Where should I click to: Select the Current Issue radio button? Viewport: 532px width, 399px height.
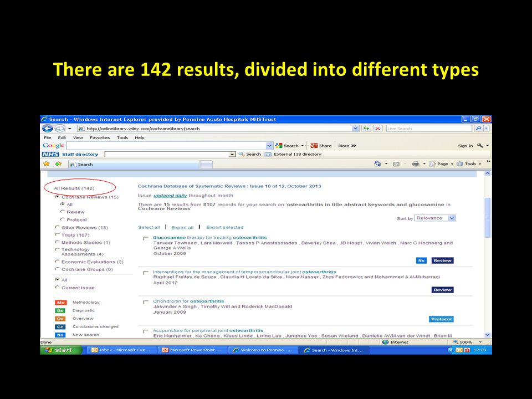(57, 287)
